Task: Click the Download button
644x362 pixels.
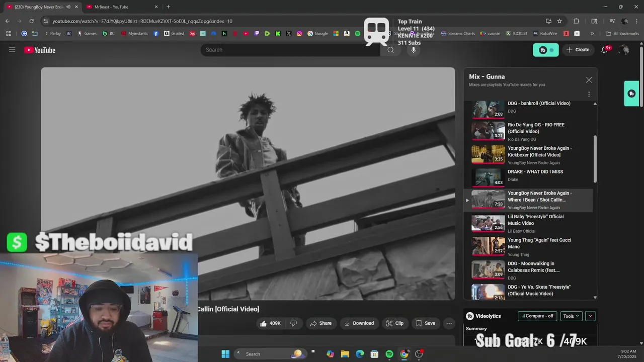Action: (359, 323)
